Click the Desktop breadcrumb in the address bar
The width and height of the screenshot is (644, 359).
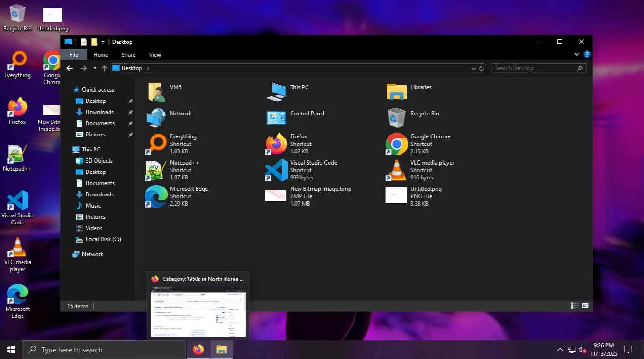click(x=132, y=68)
